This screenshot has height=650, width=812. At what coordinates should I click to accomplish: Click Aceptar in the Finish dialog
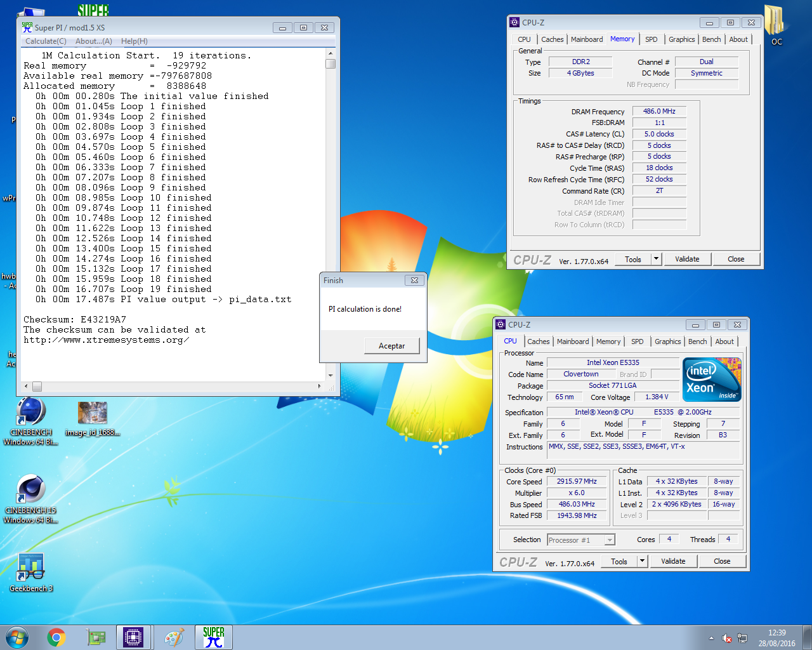tap(392, 346)
